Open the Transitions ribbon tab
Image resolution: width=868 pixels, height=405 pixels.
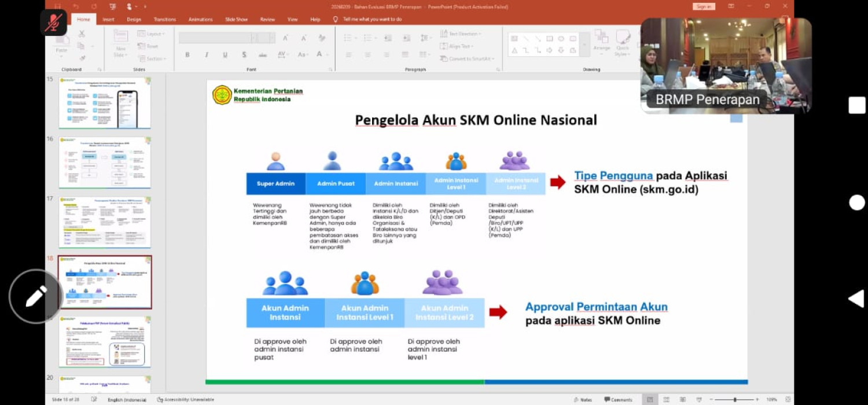(x=165, y=19)
